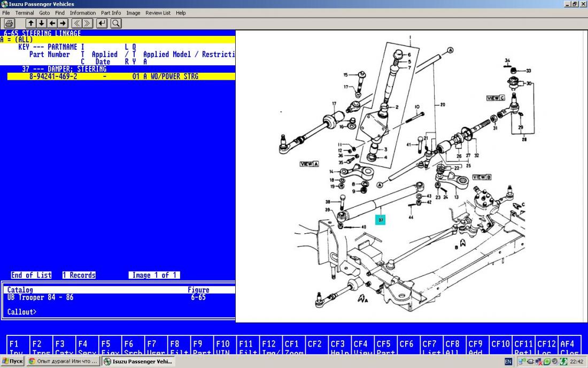Click the double left chevron toolbar button

click(x=77, y=23)
